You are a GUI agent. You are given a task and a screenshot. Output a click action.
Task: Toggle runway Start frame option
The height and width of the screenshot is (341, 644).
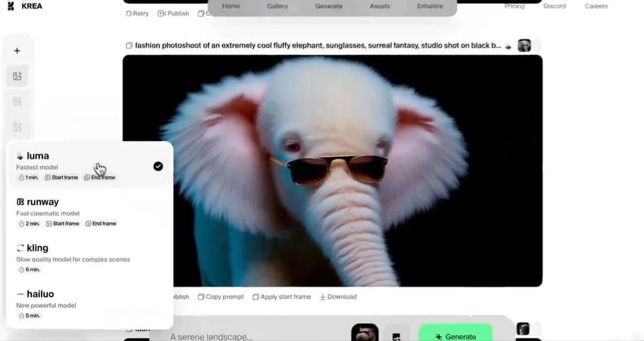(62, 223)
